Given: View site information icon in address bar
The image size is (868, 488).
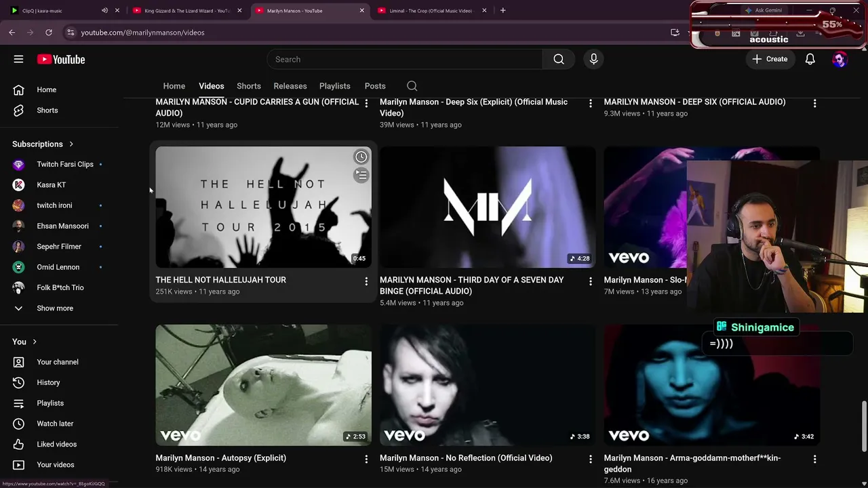Looking at the screenshot, I should click(71, 33).
